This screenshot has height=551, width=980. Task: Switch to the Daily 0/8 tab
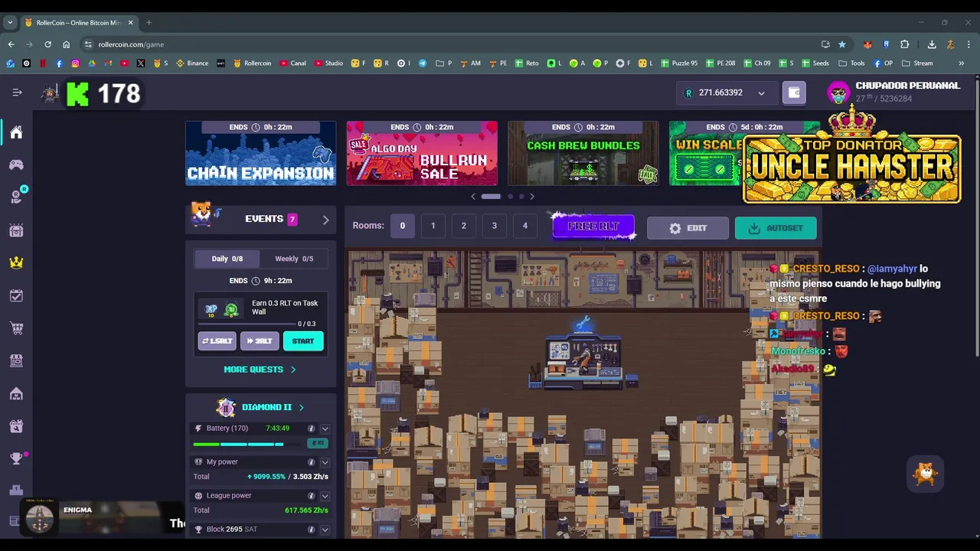[x=227, y=259]
